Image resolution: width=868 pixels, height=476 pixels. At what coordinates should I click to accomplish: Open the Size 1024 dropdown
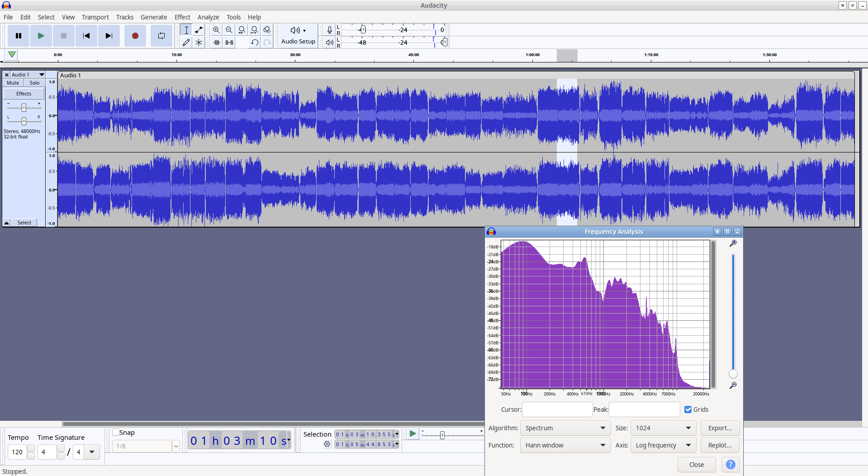[x=663, y=428]
